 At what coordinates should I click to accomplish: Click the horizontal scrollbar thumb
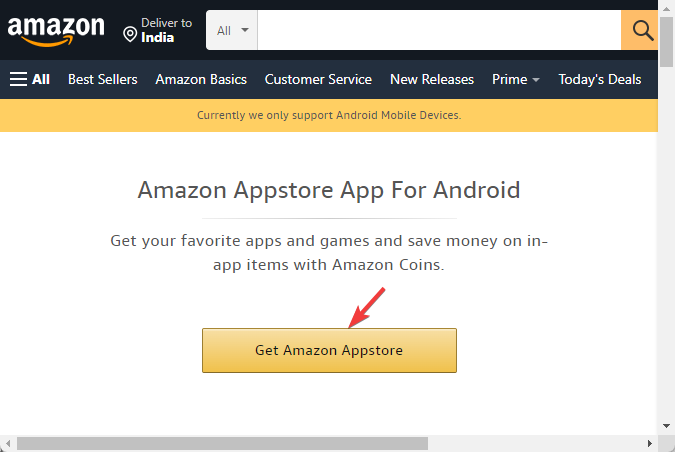tap(222, 443)
